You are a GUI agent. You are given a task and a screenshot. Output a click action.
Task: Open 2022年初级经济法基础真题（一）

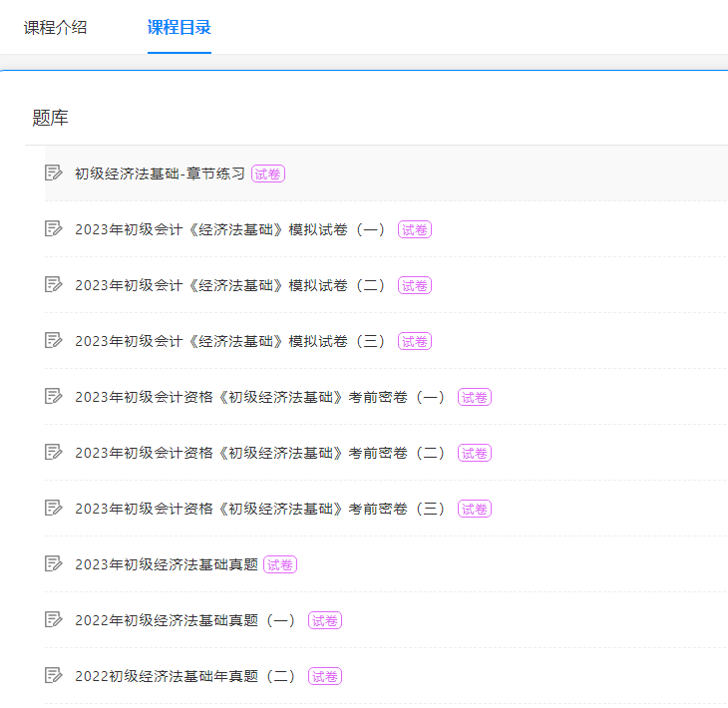pos(185,620)
